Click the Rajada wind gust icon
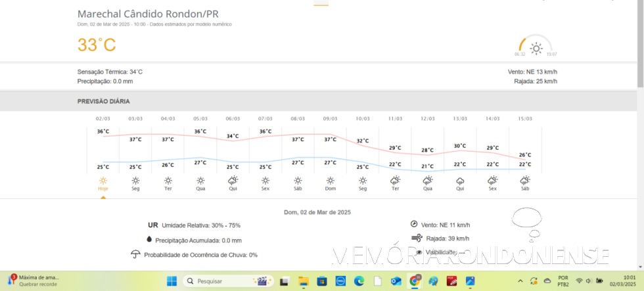This screenshot has height=291, width=644. [x=415, y=238]
